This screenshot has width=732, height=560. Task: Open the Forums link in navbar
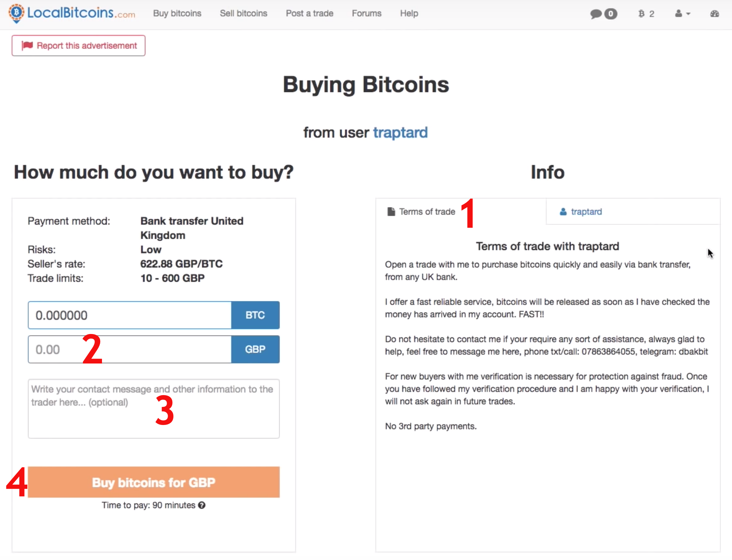(x=367, y=14)
